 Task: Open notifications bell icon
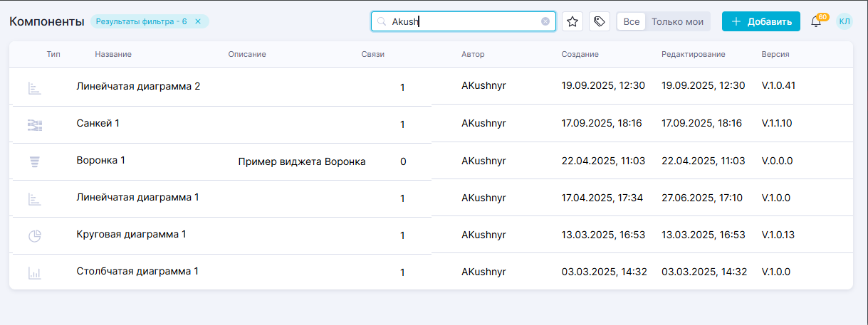[x=816, y=22]
